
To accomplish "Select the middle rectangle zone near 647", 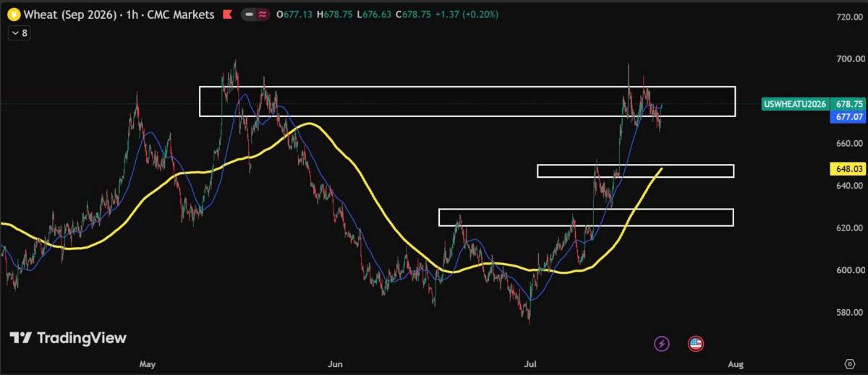I will click(x=636, y=171).
